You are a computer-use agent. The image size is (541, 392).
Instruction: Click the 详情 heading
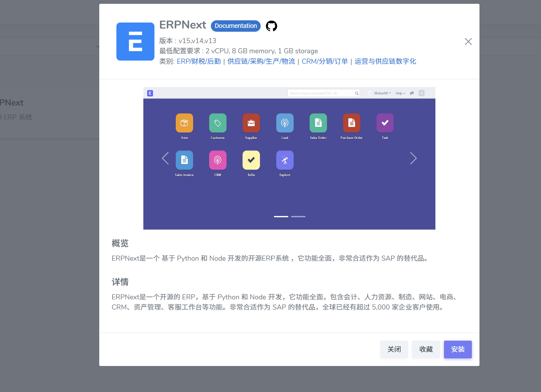point(120,282)
